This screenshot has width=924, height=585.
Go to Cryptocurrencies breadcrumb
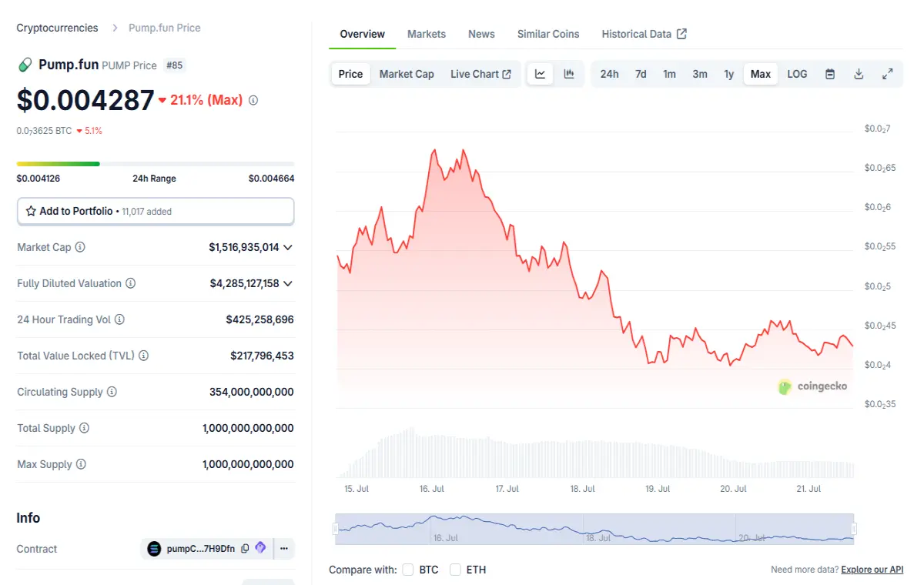click(57, 28)
